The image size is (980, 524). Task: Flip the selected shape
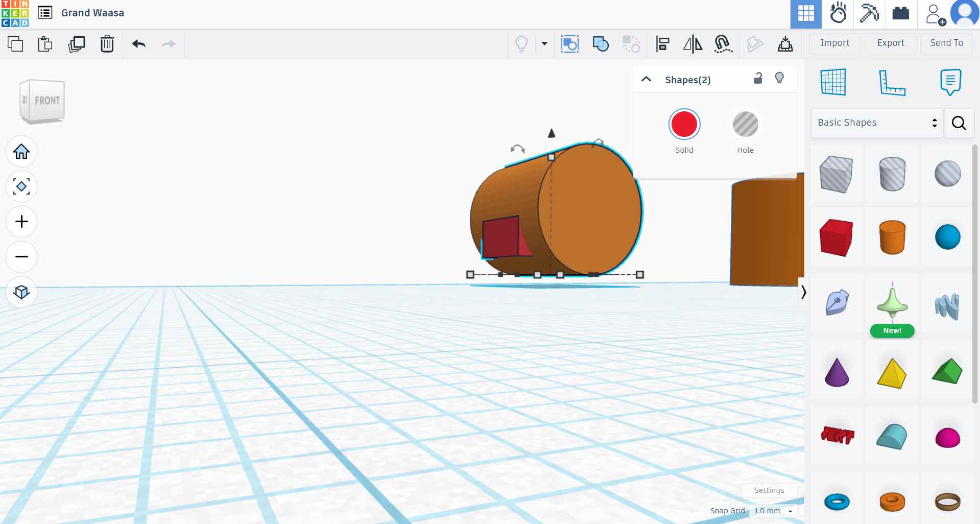click(692, 44)
